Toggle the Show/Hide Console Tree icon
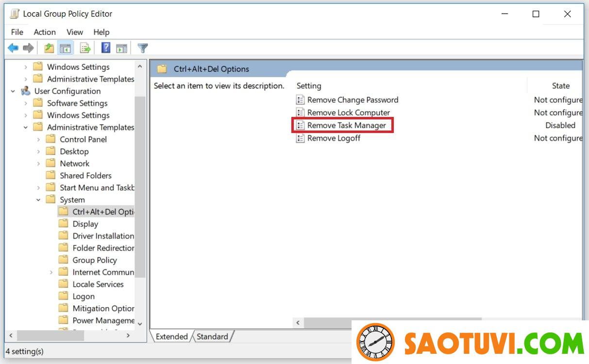The height and width of the screenshot is (364, 589). [x=65, y=48]
